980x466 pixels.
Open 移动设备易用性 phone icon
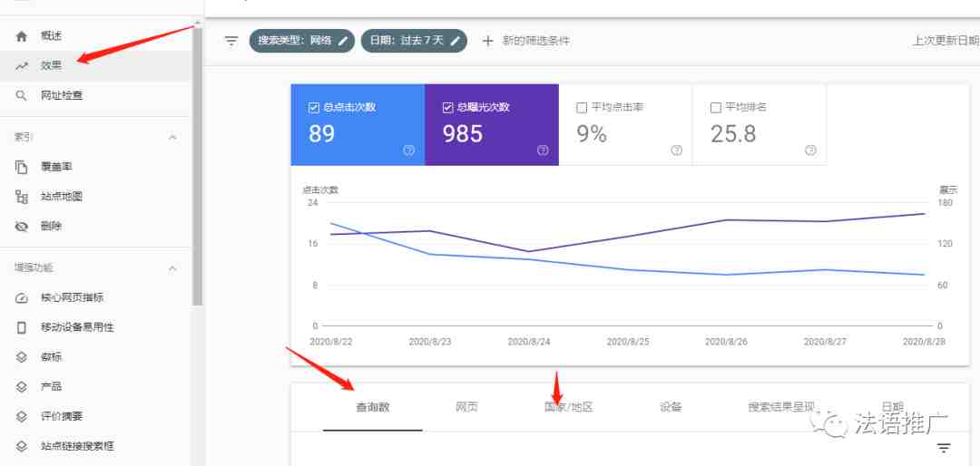(22, 327)
